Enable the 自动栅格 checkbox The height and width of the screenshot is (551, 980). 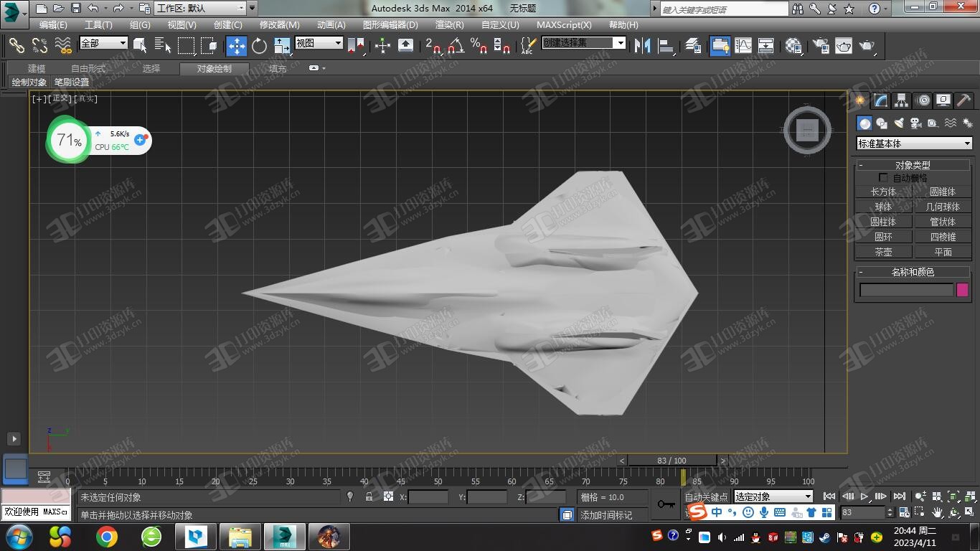883,177
